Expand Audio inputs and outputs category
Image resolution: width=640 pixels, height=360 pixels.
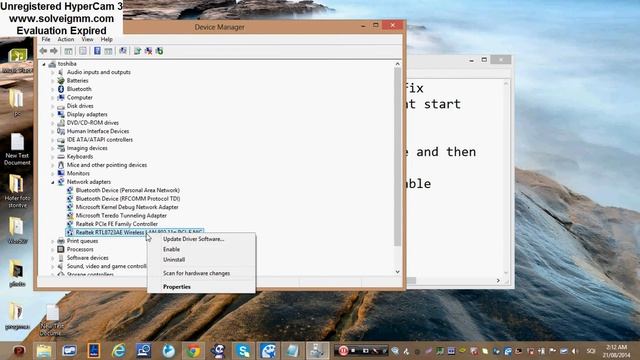pos(53,72)
